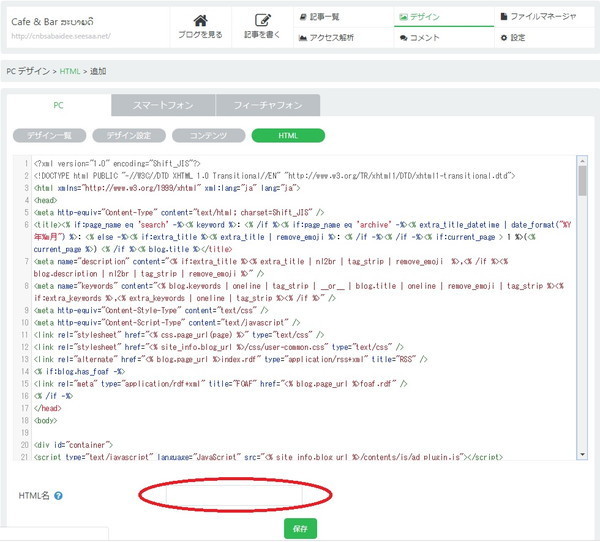Click the Content-Style-Type meta line

click(151, 310)
